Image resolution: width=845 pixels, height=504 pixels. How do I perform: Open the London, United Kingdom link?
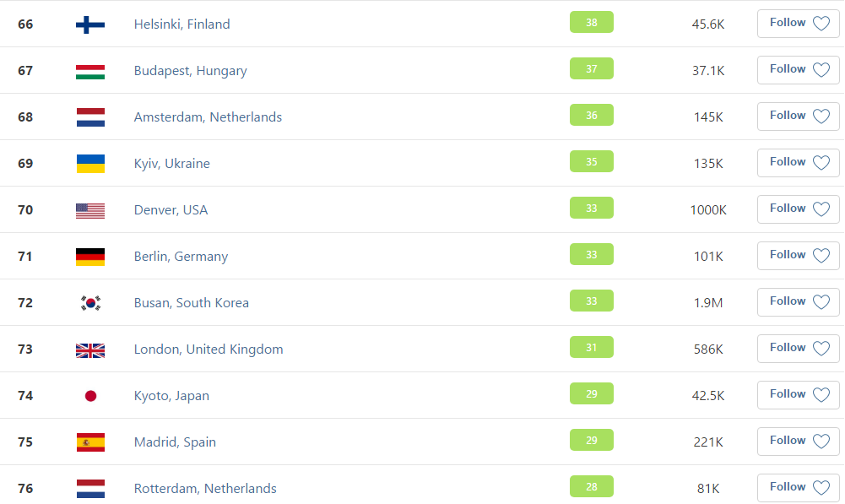(208, 350)
